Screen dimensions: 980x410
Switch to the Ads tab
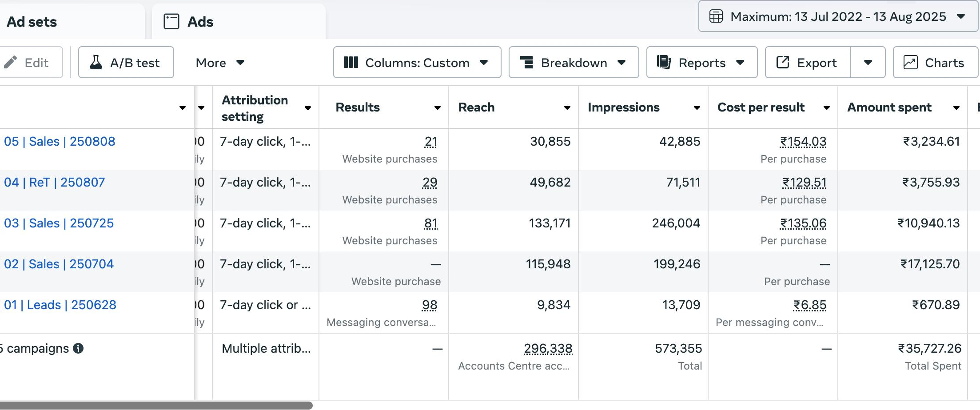click(200, 22)
